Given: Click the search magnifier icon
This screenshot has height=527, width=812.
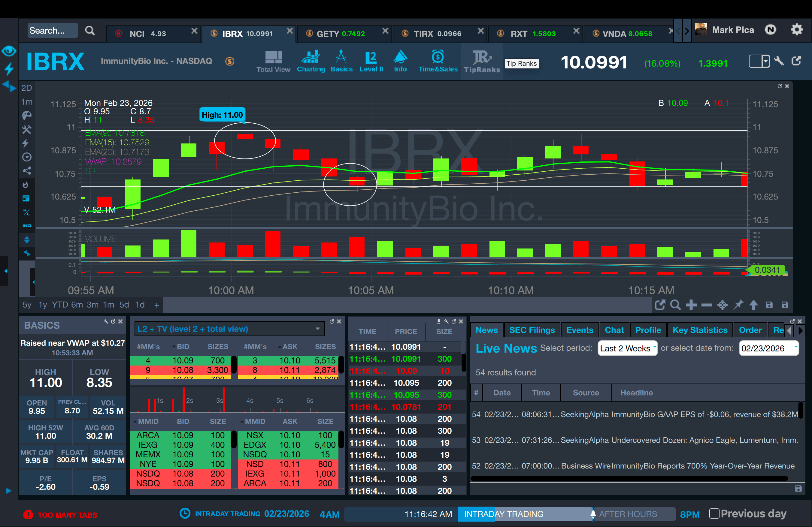Looking at the screenshot, I should (90, 31).
